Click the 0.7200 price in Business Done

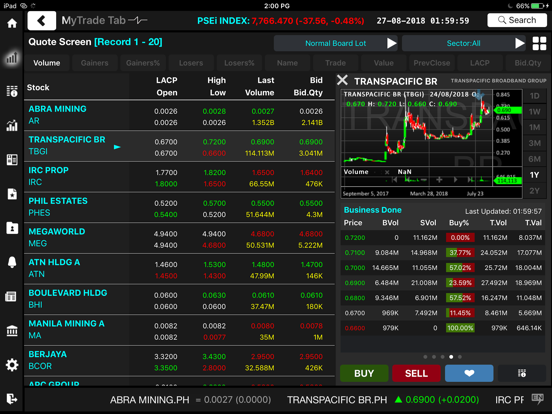click(x=355, y=238)
